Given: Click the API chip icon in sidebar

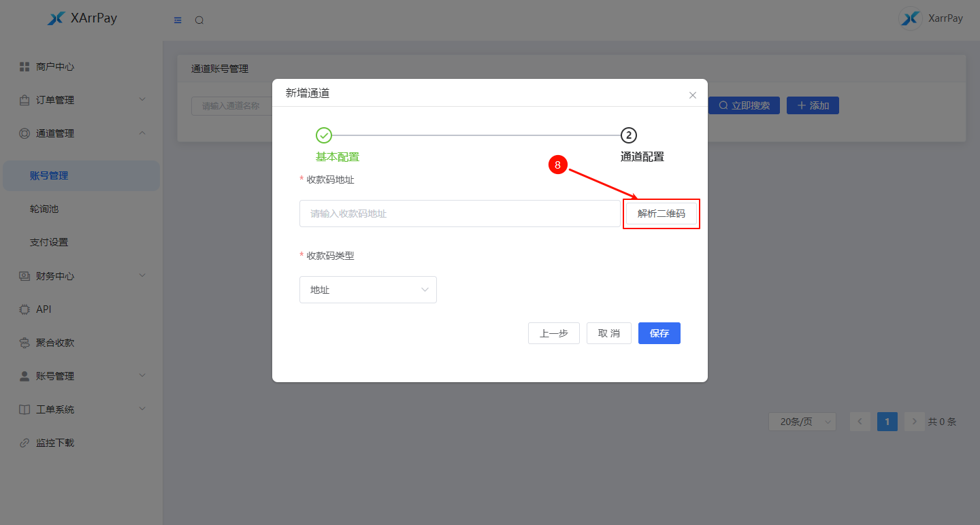Looking at the screenshot, I should point(24,309).
